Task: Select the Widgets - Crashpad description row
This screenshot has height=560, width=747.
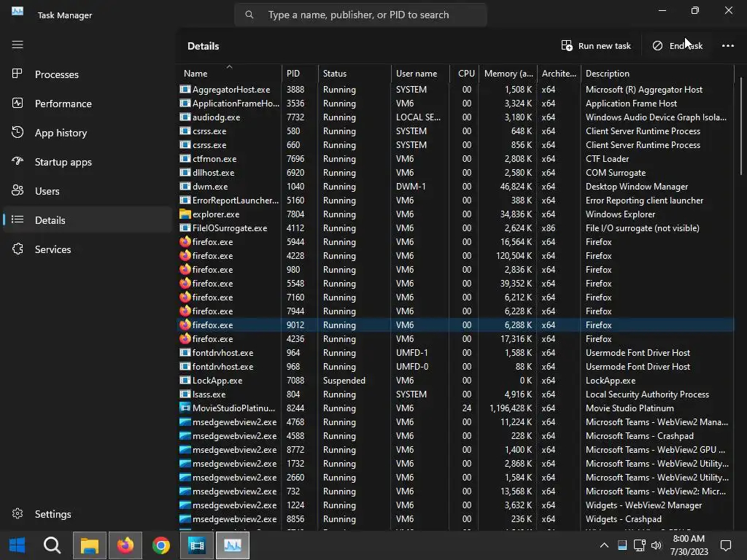Action: point(455,519)
